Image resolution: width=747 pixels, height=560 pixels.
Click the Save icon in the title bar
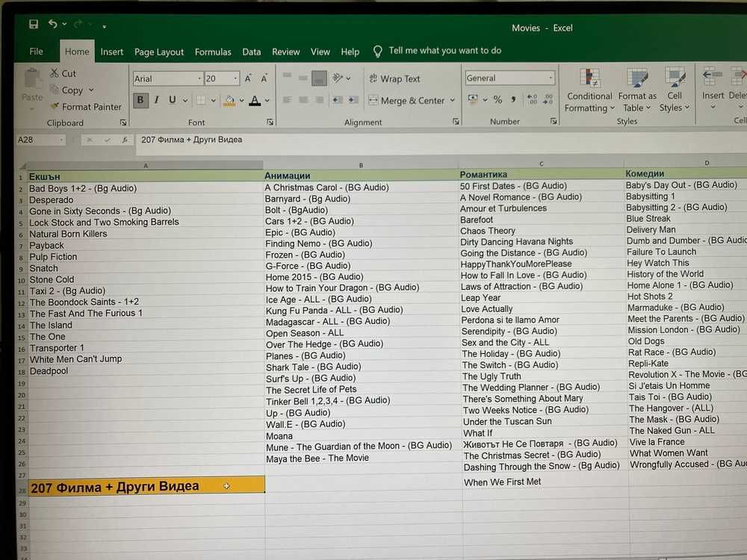pyautogui.click(x=34, y=24)
